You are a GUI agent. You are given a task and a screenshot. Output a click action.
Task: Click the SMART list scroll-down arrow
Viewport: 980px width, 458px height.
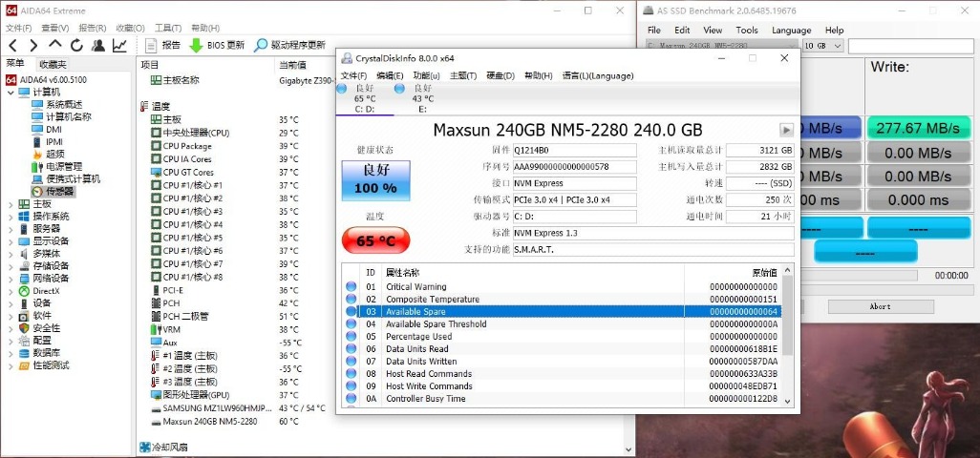pos(787,401)
